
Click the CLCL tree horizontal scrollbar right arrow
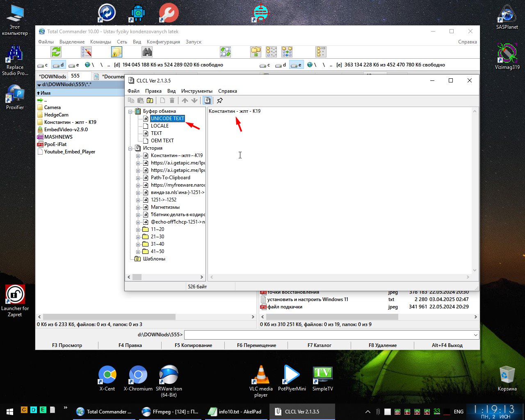point(201,277)
